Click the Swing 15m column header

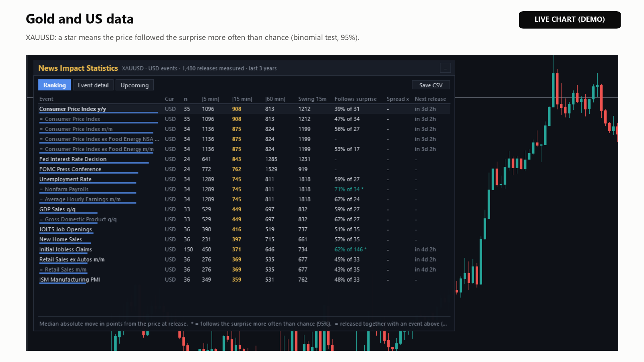click(312, 99)
